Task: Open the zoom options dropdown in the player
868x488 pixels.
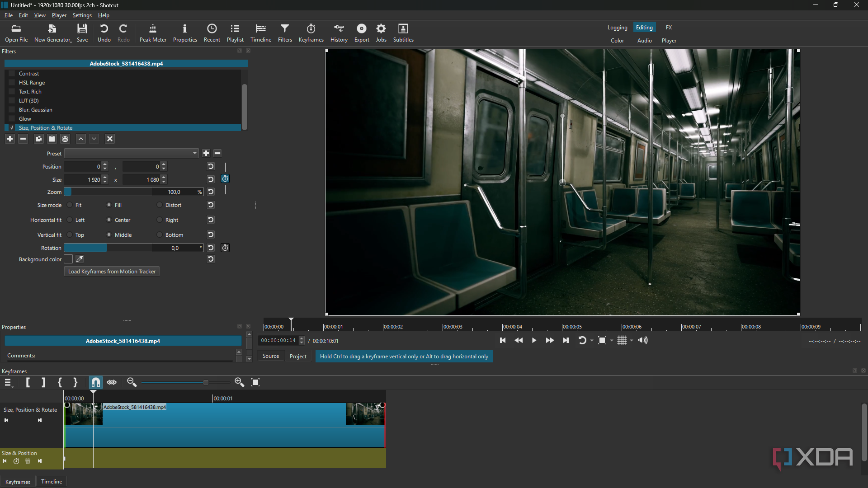Action: click(x=612, y=341)
